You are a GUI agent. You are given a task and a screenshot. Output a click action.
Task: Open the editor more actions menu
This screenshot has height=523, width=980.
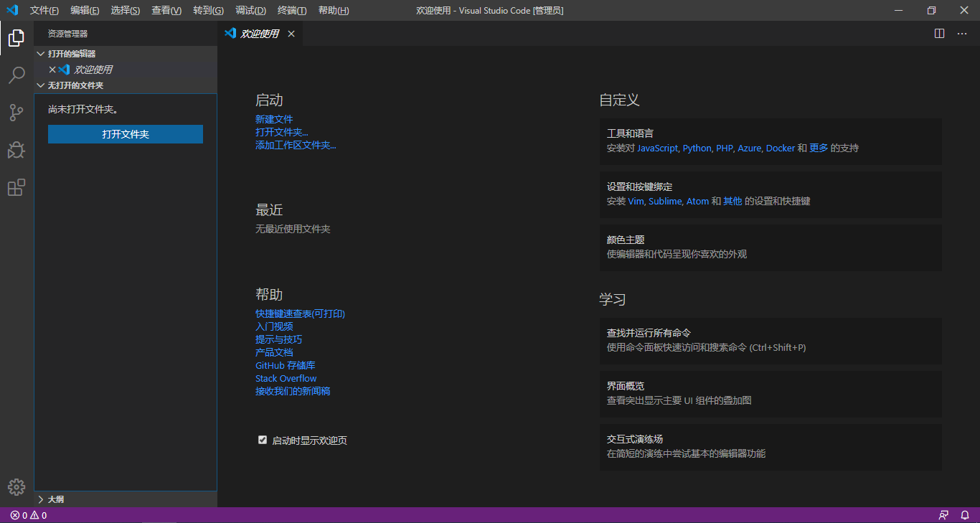tap(962, 33)
